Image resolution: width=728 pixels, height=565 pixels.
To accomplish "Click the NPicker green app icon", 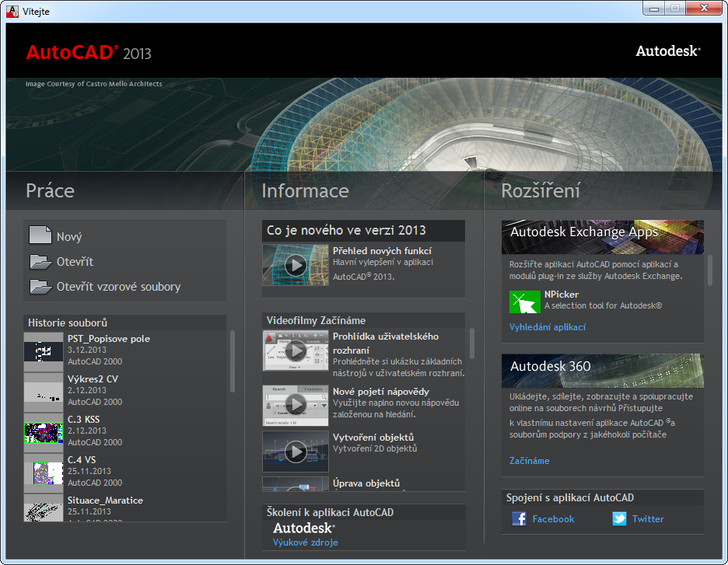I will click(x=524, y=302).
